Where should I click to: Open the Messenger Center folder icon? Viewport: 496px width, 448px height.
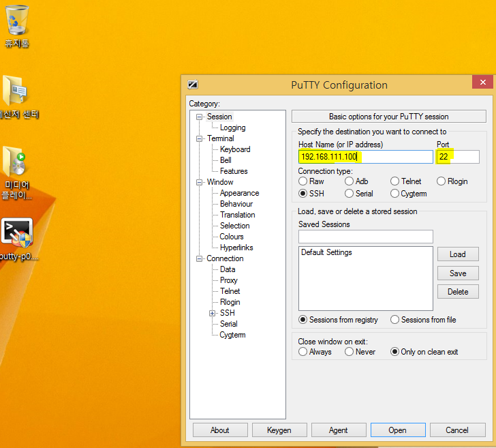(18, 98)
